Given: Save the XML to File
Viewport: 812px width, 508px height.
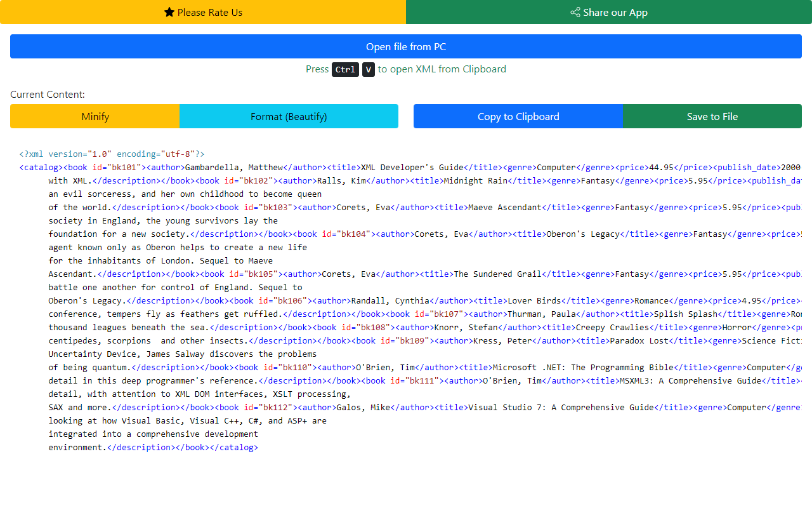Looking at the screenshot, I should coord(712,116).
